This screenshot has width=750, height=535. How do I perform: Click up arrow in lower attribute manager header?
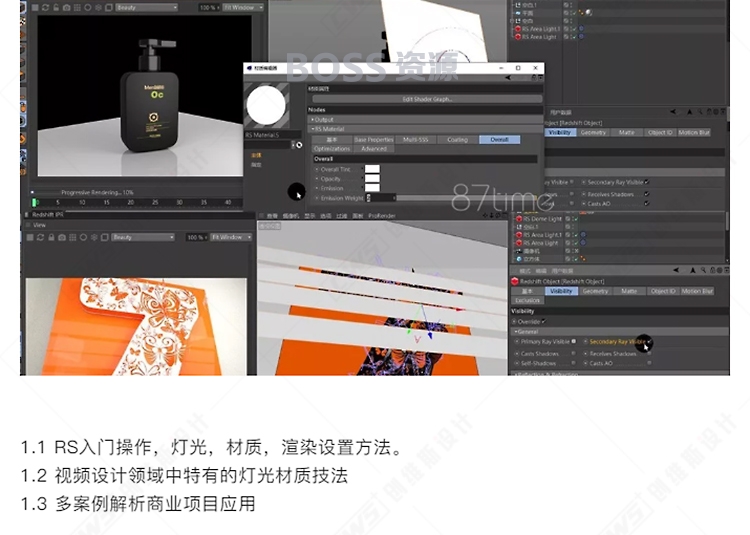693,270
